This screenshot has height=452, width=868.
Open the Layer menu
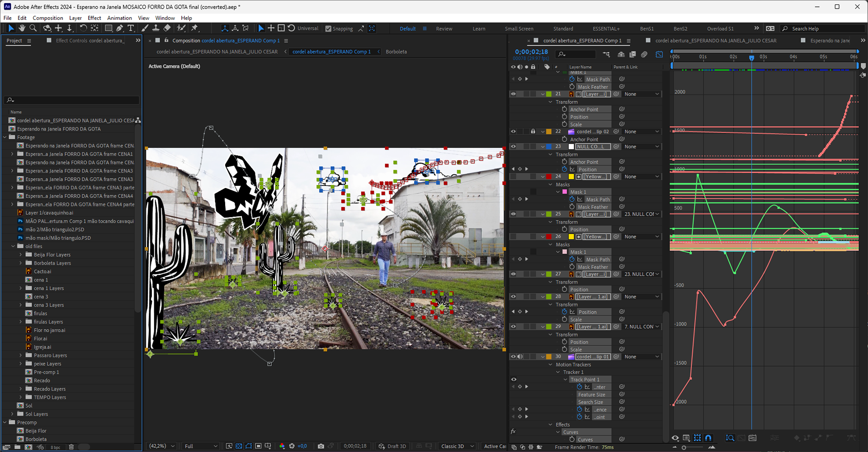(x=75, y=18)
